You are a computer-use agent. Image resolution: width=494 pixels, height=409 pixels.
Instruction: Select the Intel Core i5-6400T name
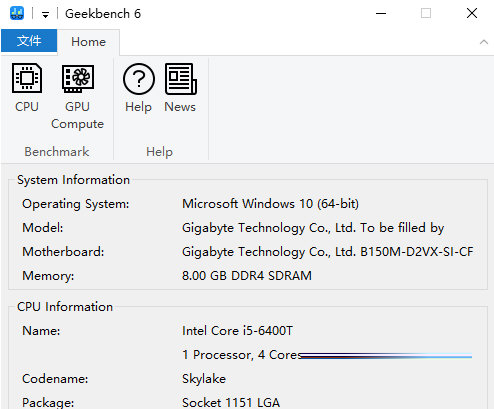click(x=237, y=331)
